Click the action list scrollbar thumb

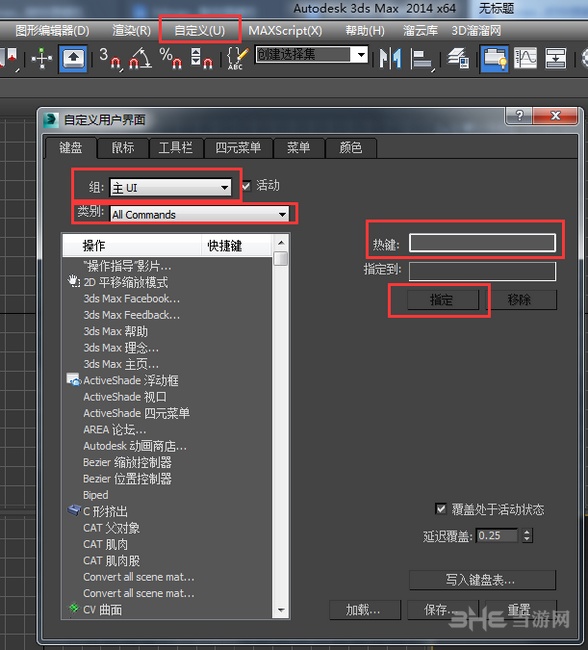tap(281, 259)
